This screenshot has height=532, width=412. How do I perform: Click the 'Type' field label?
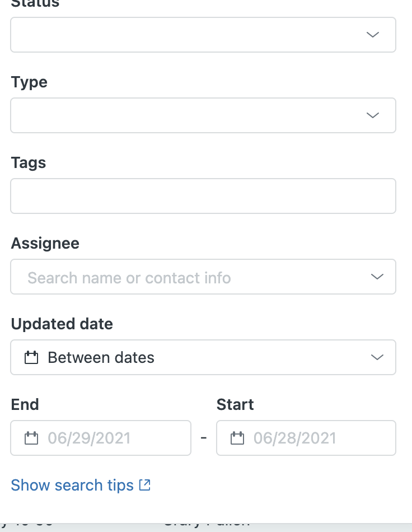[29, 82]
